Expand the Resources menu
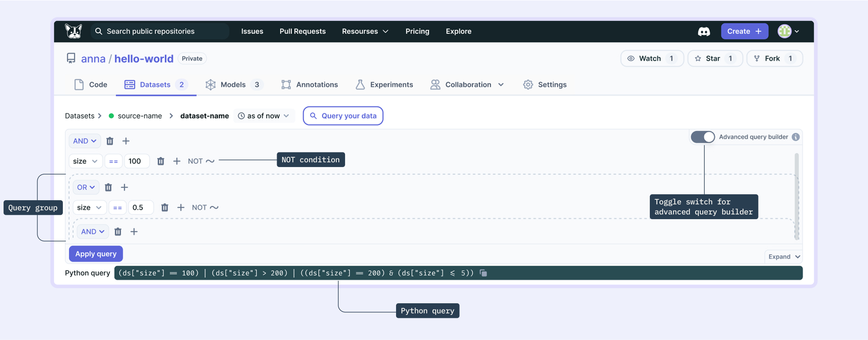Screen dimensions: 868x340 pyautogui.click(x=365, y=31)
